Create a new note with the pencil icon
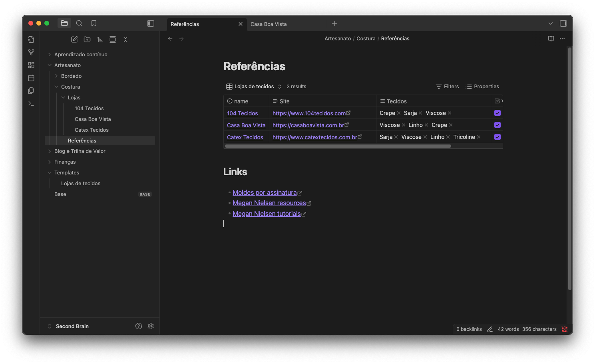 pyautogui.click(x=74, y=40)
